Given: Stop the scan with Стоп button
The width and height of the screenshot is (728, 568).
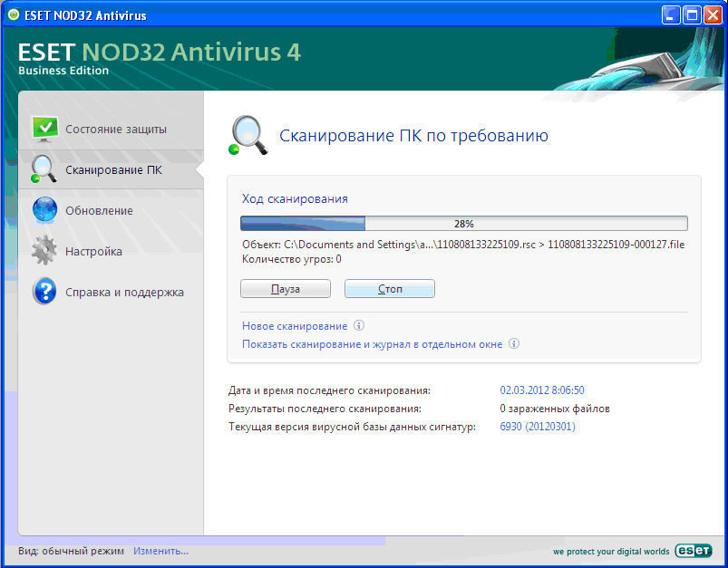Looking at the screenshot, I should click(x=390, y=289).
